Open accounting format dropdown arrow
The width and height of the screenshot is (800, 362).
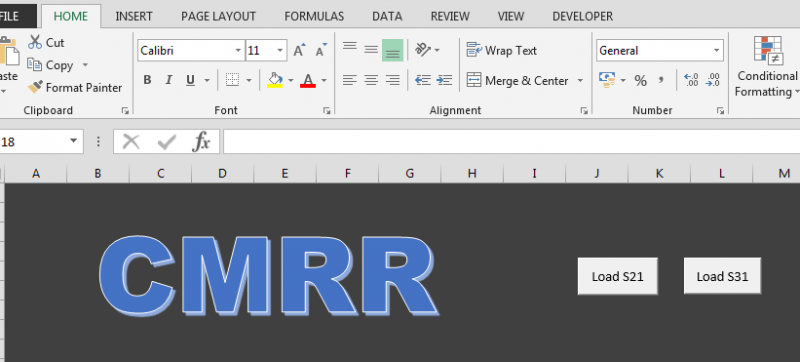point(623,81)
